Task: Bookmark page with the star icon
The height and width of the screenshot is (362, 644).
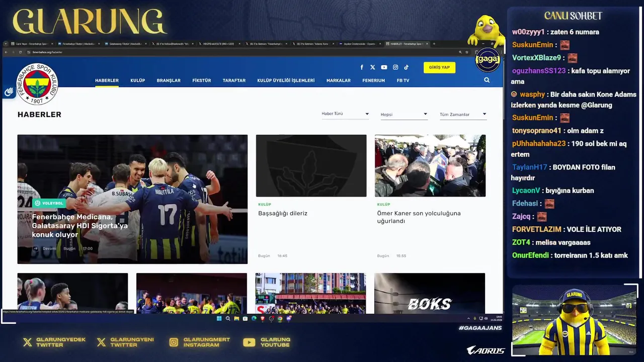Action: [467, 52]
